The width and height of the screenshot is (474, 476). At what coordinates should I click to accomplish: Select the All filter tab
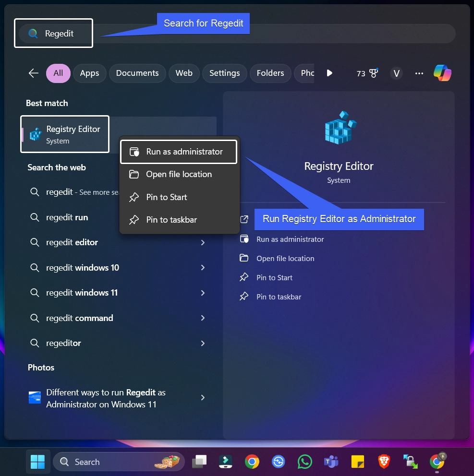[58, 73]
